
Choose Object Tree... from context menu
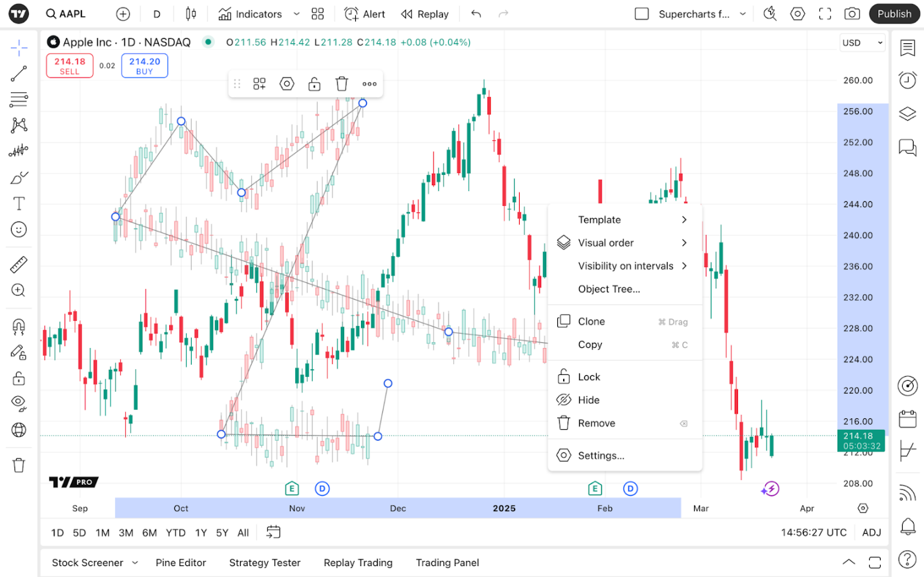tap(625, 289)
